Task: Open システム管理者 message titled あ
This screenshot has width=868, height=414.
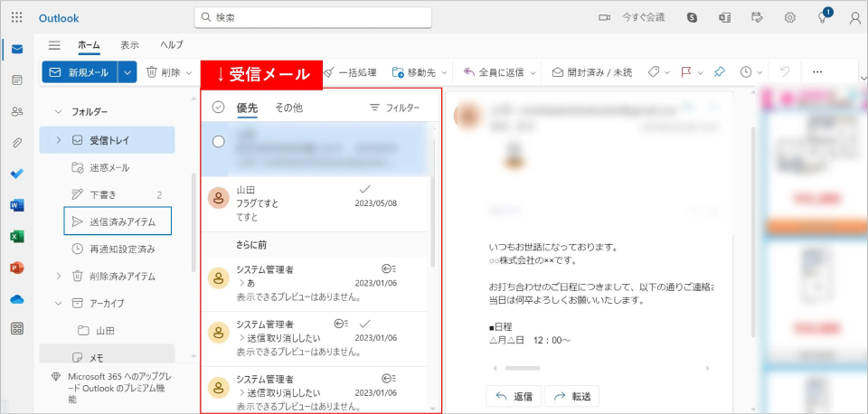Action: click(x=314, y=284)
